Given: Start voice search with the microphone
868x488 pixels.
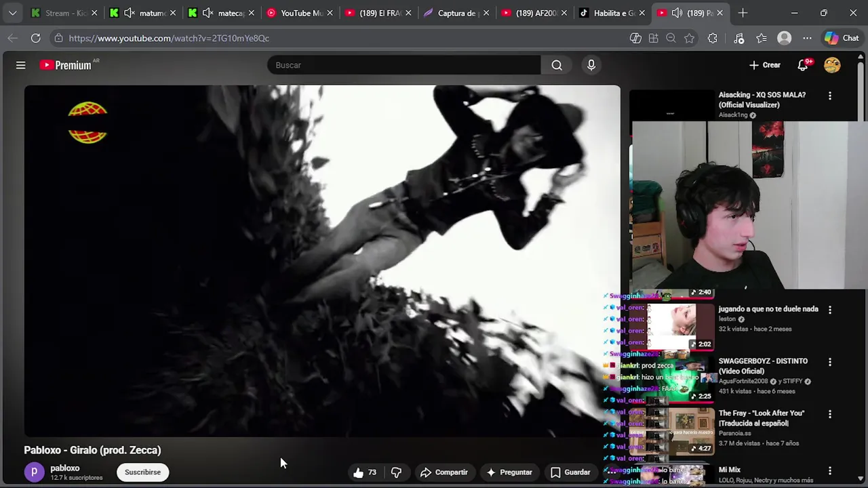Looking at the screenshot, I should pos(591,65).
